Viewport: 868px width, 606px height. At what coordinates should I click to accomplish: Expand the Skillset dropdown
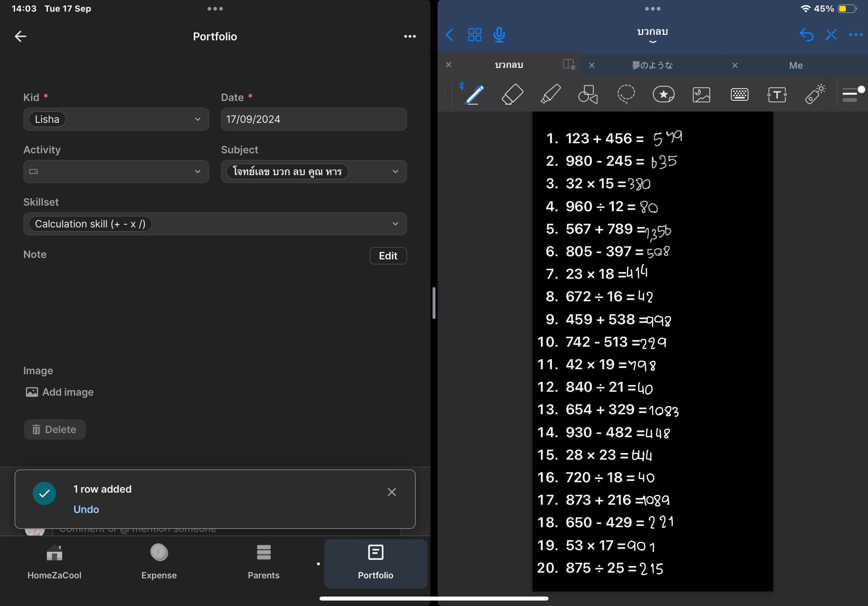coord(215,224)
